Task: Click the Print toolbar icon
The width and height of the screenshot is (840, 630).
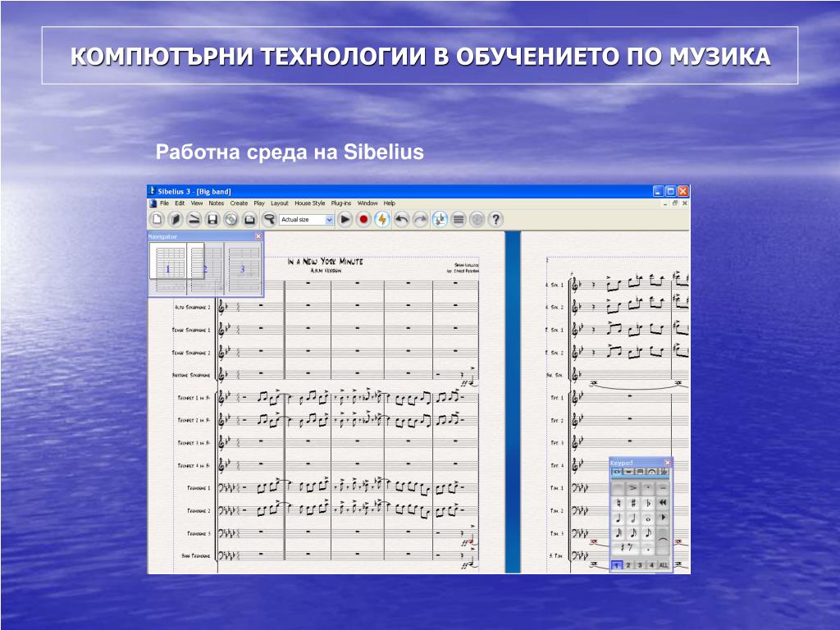Action: [x=249, y=219]
